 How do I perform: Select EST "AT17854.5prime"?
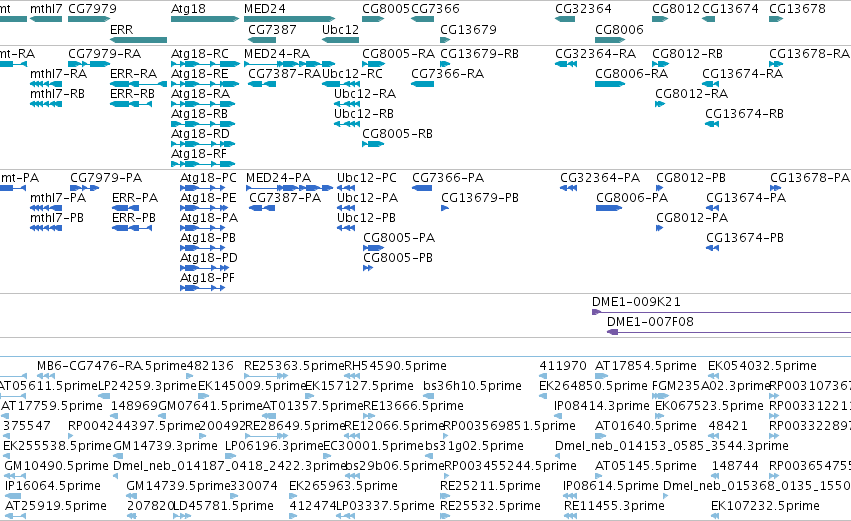point(646,366)
